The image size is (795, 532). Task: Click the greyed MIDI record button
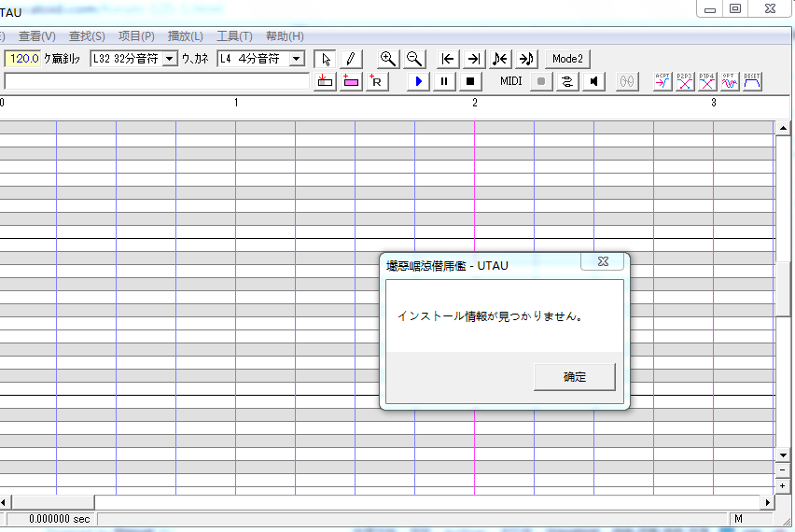pyautogui.click(x=541, y=81)
